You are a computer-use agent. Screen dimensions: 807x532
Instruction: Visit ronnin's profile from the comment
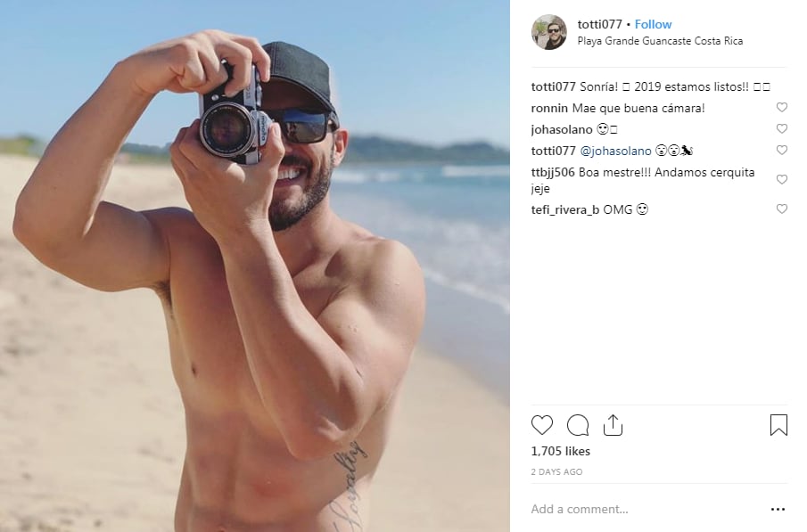(x=549, y=108)
